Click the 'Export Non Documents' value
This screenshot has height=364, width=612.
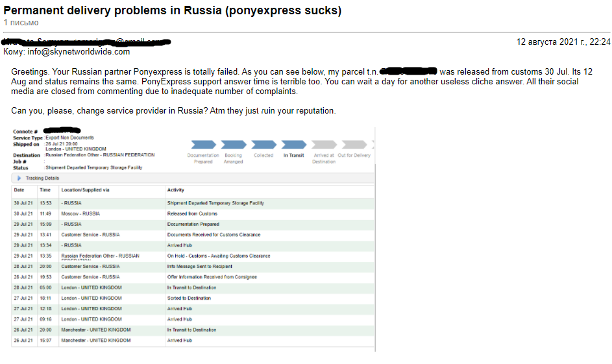70,138
